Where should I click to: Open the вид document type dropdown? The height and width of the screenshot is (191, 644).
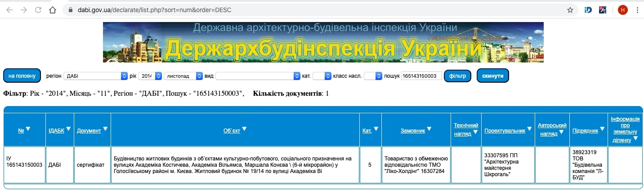[x=258, y=76]
